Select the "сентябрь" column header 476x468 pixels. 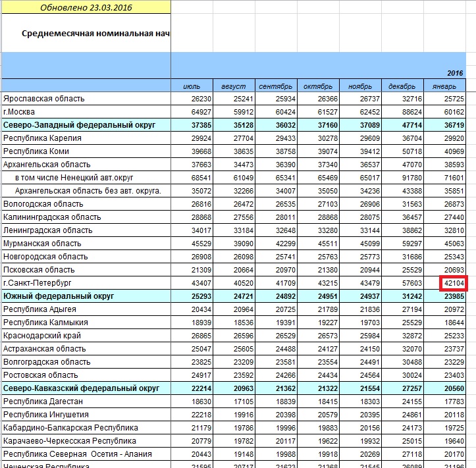click(x=276, y=86)
